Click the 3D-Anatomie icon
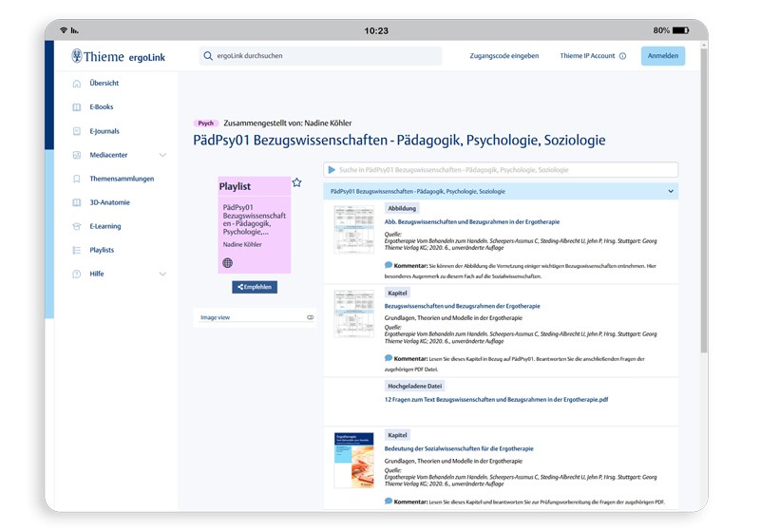760x532 pixels. click(77, 202)
